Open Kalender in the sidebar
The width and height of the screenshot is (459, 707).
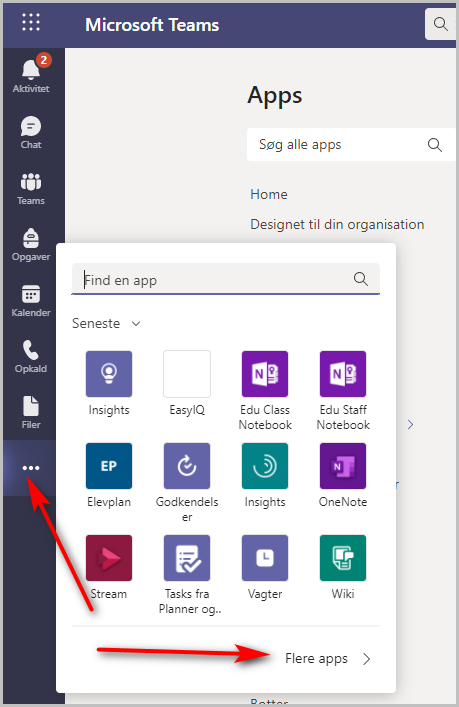click(31, 300)
